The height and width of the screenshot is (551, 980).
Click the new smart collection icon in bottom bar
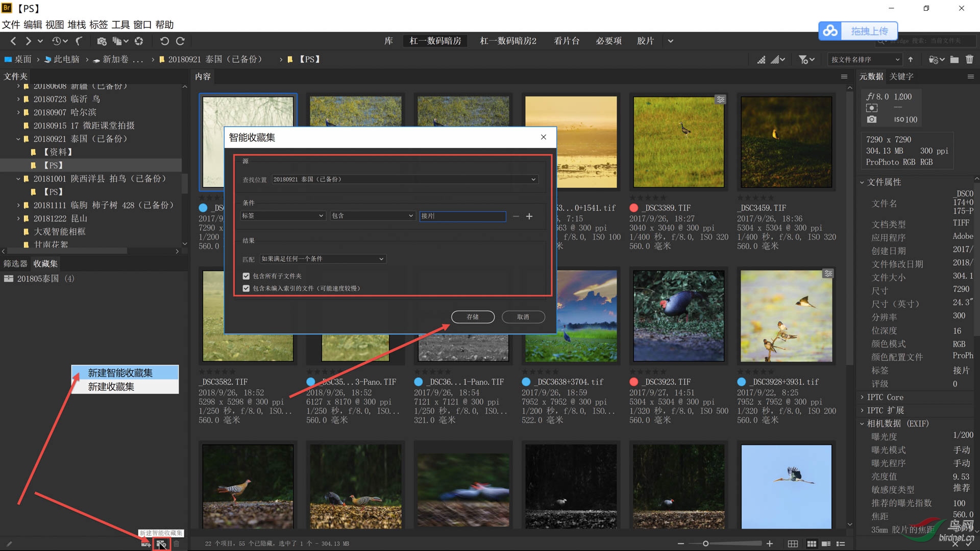[x=161, y=544]
